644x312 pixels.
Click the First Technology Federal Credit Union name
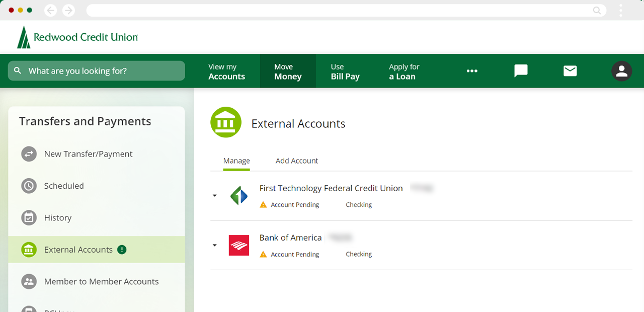click(331, 188)
